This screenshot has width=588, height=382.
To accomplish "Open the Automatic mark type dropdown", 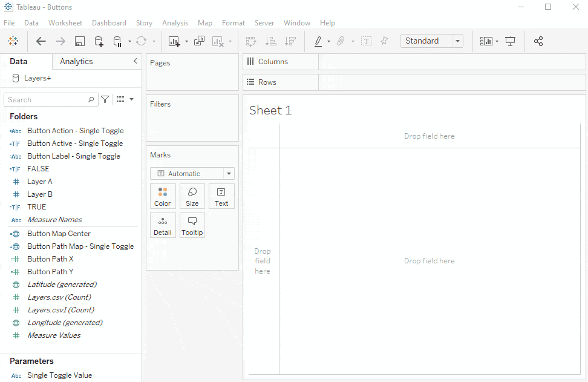I will pyautogui.click(x=228, y=173).
